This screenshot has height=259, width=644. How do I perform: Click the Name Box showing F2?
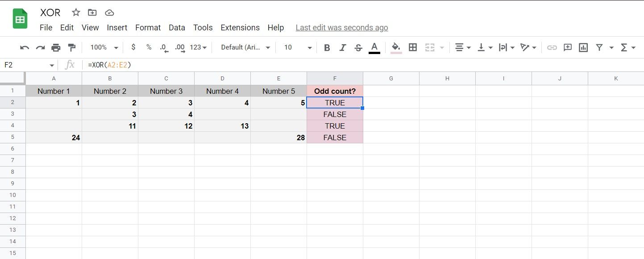pyautogui.click(x=27, y=65)
